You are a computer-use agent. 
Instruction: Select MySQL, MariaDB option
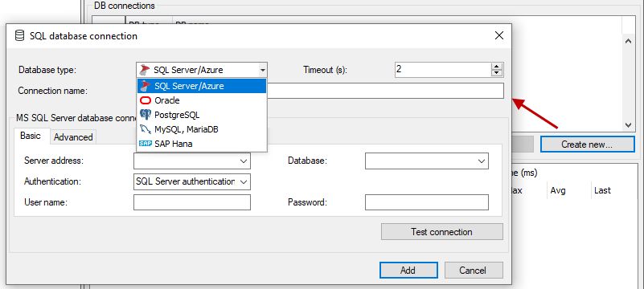click(202, 129)
